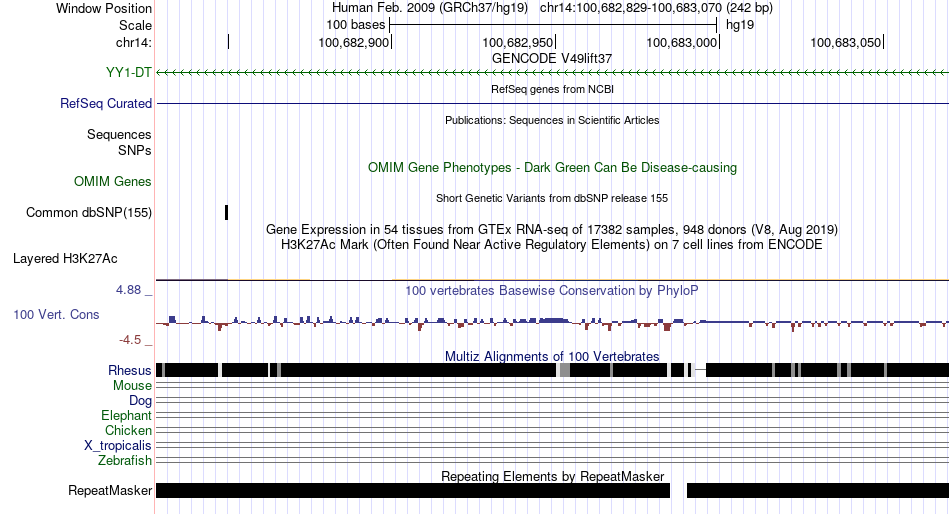Click Short Genetic Variants from dbSNP title
Screen dimensions: 950x514
click(552, 198)
